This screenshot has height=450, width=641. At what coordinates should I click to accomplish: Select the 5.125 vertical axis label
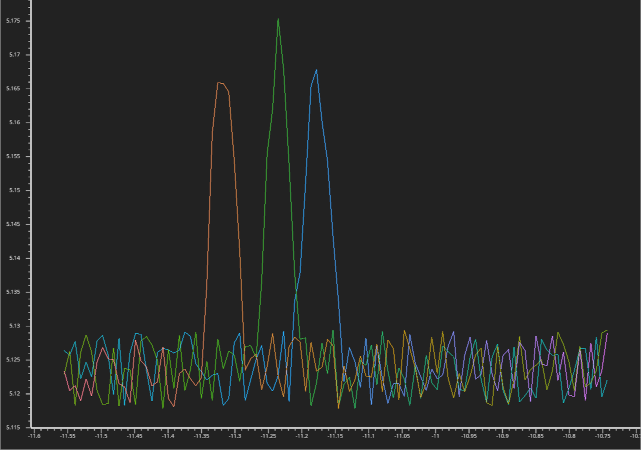[13, 360]
